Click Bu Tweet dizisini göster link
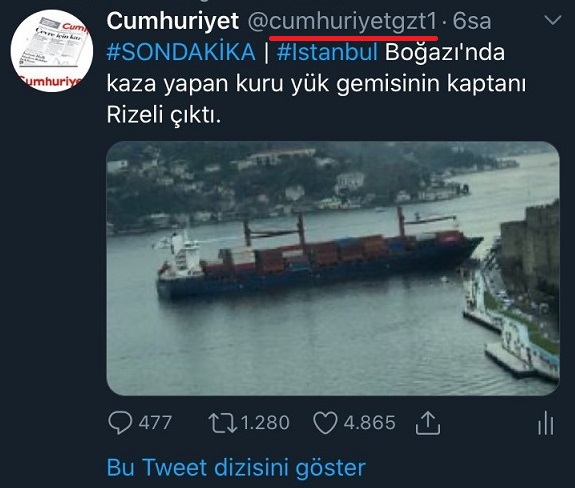The height and width of the screenshot is (488, 575). click(x=236, y=467)
